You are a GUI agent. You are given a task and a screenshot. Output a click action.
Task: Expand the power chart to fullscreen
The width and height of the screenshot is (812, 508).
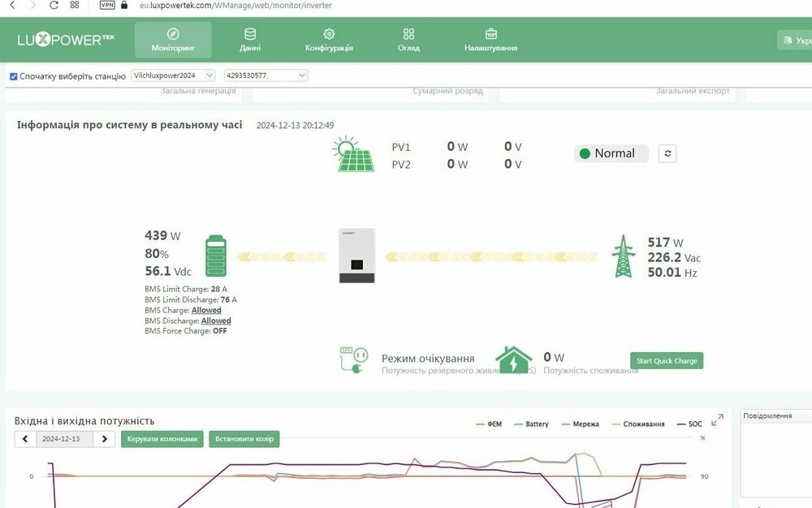coord(717,420)
